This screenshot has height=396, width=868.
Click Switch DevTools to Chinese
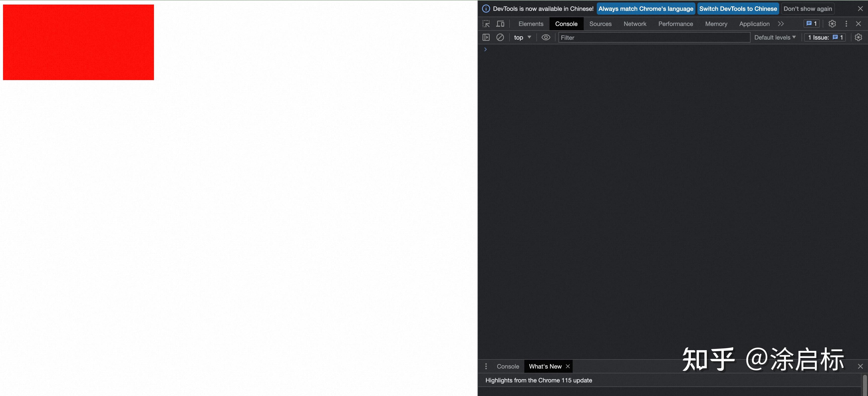coord(738,9)
